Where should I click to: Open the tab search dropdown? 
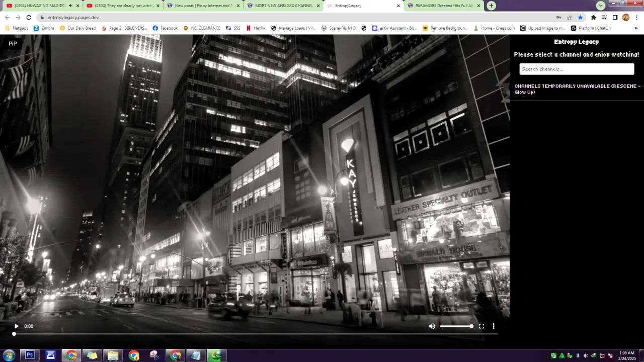coord(601,6)
